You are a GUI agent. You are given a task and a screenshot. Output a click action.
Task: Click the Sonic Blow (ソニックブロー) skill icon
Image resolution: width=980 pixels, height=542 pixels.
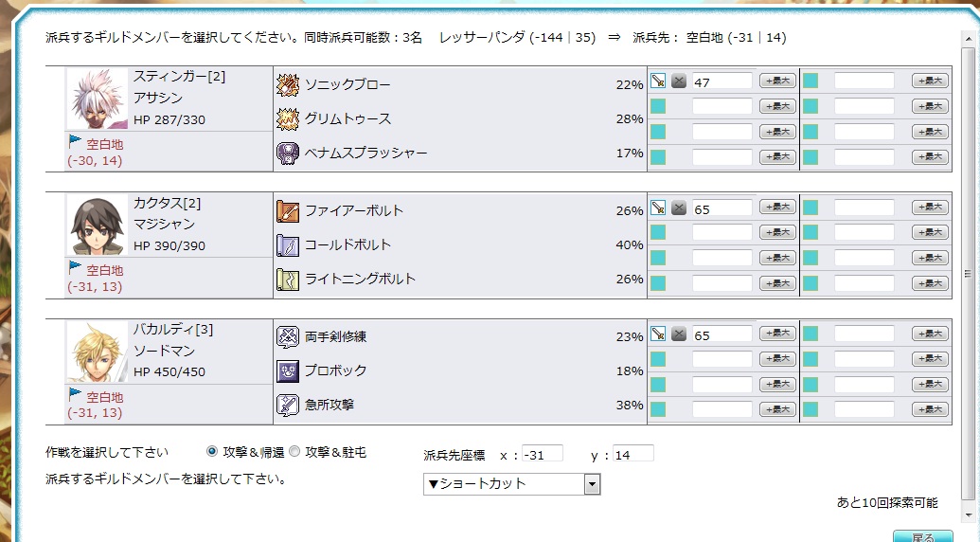click(288, 85)
